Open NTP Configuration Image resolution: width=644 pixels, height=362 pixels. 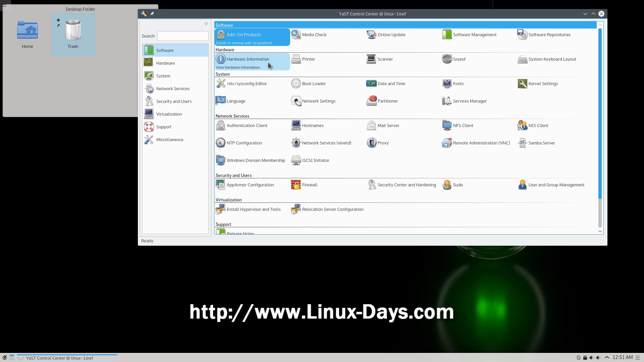point(239,143)
